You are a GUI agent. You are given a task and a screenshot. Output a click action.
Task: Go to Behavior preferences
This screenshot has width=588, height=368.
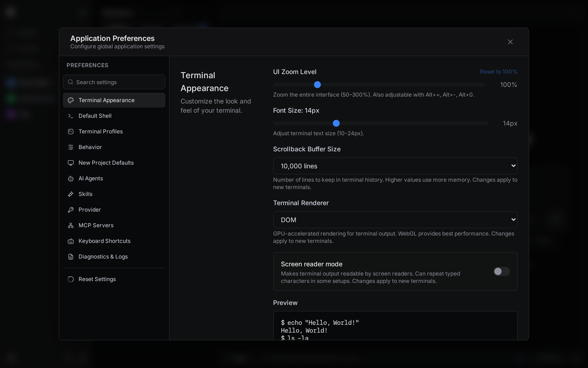point(114,147)
